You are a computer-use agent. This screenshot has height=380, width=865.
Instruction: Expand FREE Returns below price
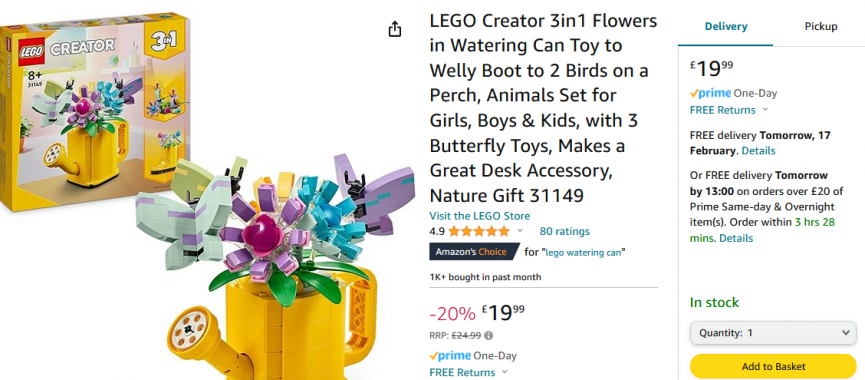(469, 372)
